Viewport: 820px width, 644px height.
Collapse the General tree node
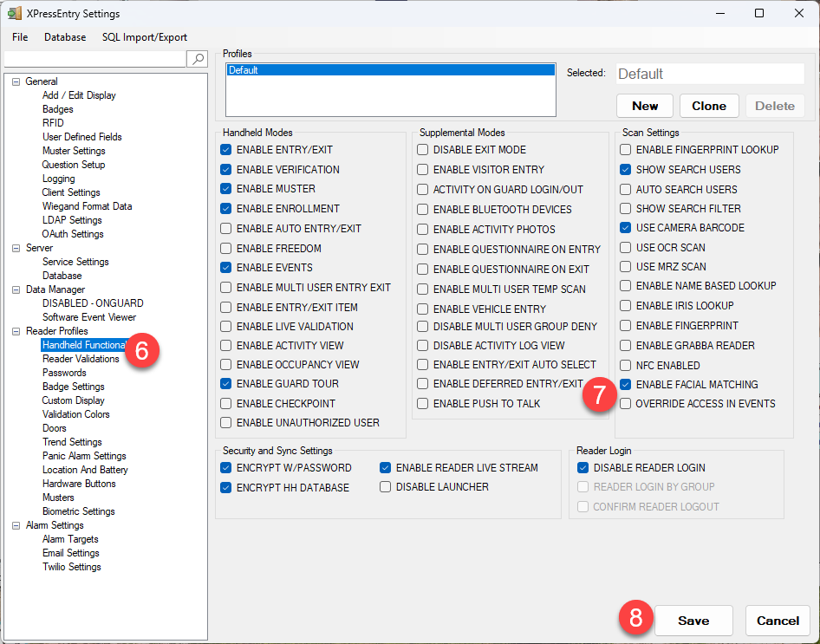tap(16, 81)
